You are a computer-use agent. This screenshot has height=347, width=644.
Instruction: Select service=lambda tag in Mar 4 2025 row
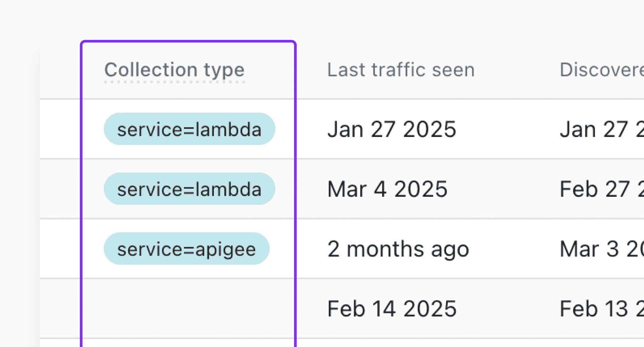coord(189,189)
